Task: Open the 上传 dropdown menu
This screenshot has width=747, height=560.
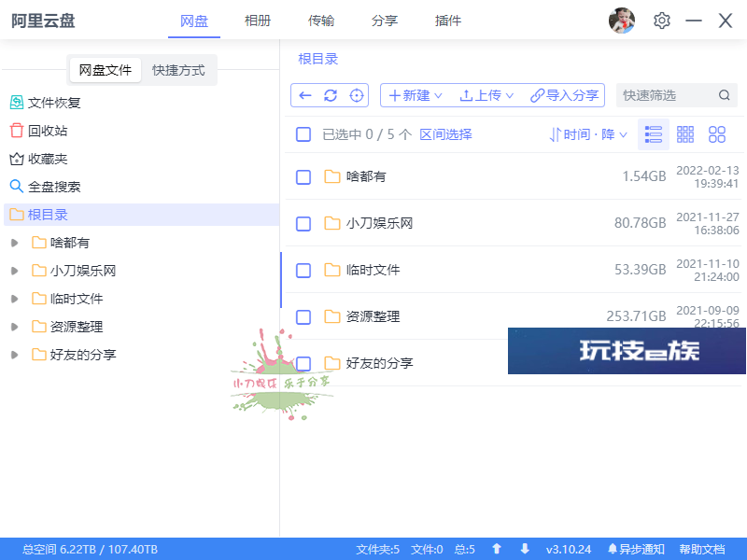Action: pos(486,95)
